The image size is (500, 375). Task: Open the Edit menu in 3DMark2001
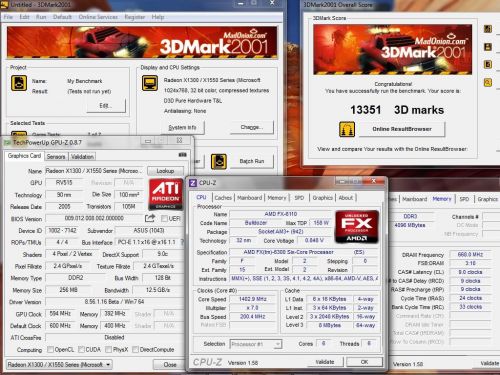point(24,17)
